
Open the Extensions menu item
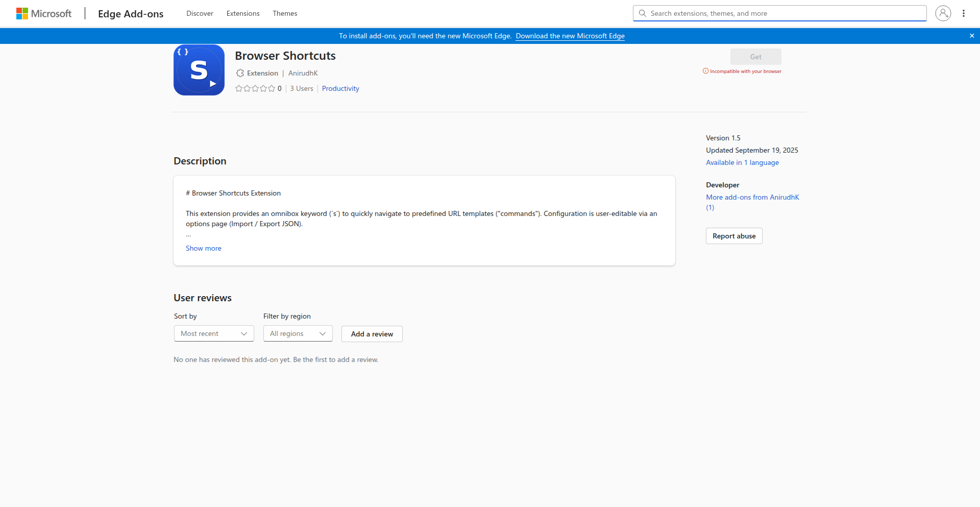(x=243, y=14)
